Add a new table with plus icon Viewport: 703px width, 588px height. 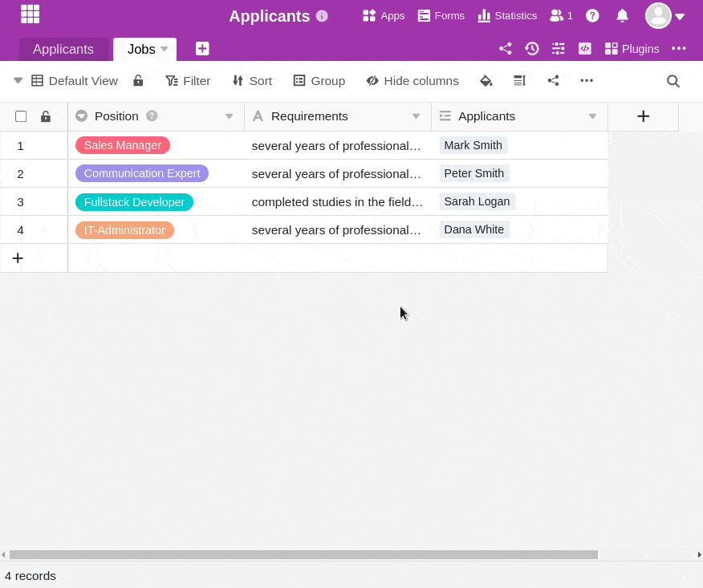tap(202, 49)
